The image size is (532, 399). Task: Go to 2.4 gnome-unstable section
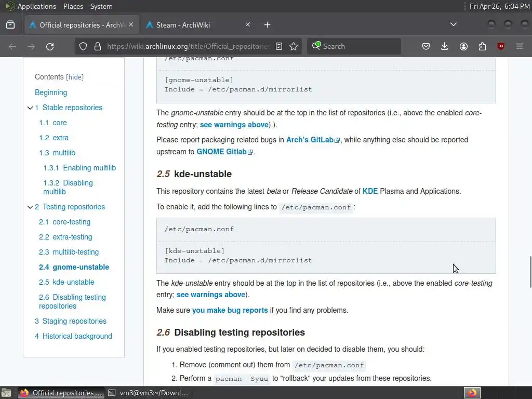click(74, 267)
